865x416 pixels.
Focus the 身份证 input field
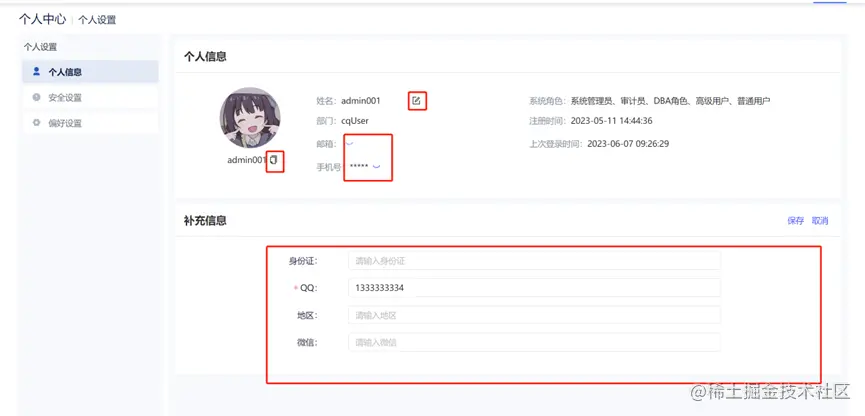point(534,261)
